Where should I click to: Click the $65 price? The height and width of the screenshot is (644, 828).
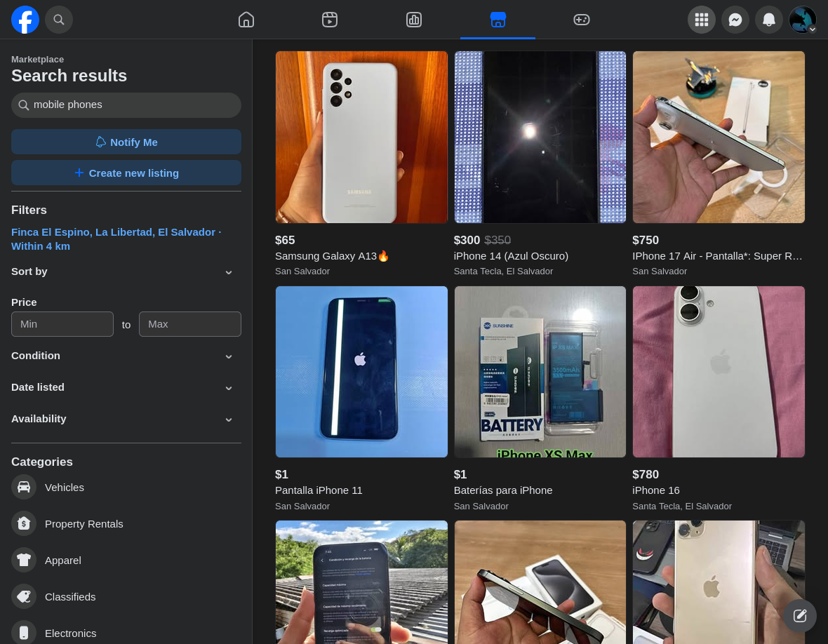[285, 240]
